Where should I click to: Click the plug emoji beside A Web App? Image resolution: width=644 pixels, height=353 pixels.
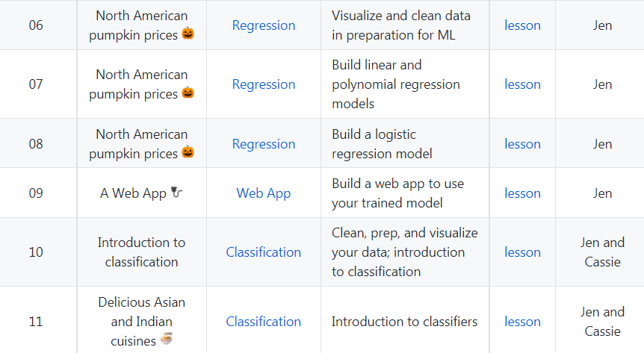[177, 193]
